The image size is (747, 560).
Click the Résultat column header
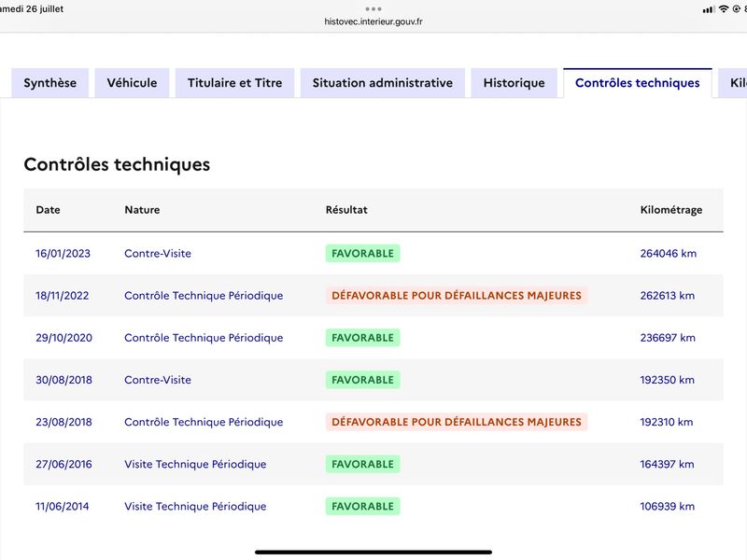pyautogui.click(x=346, y=210)
